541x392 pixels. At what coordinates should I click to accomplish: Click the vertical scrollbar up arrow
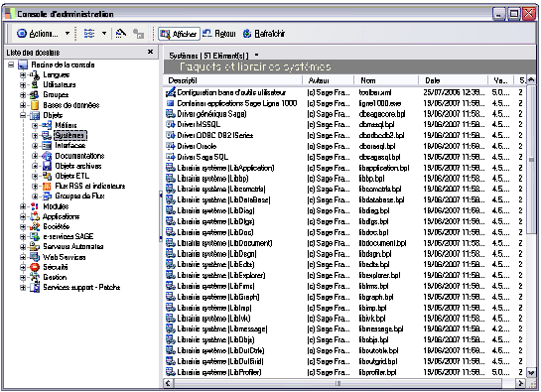pos(531,80)
